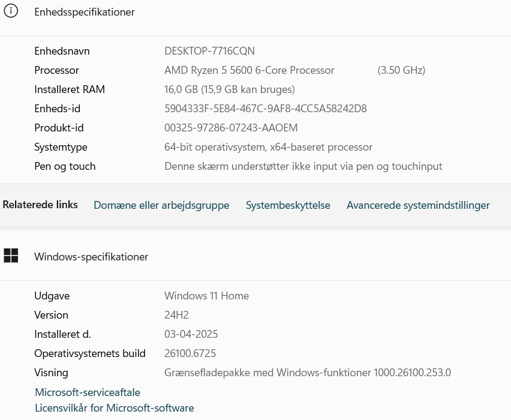The image size is (511, 420).
Task: Open Domæne eller arbejdsgruppe settings
Action: pyautogui.click(x=161, y=205)
